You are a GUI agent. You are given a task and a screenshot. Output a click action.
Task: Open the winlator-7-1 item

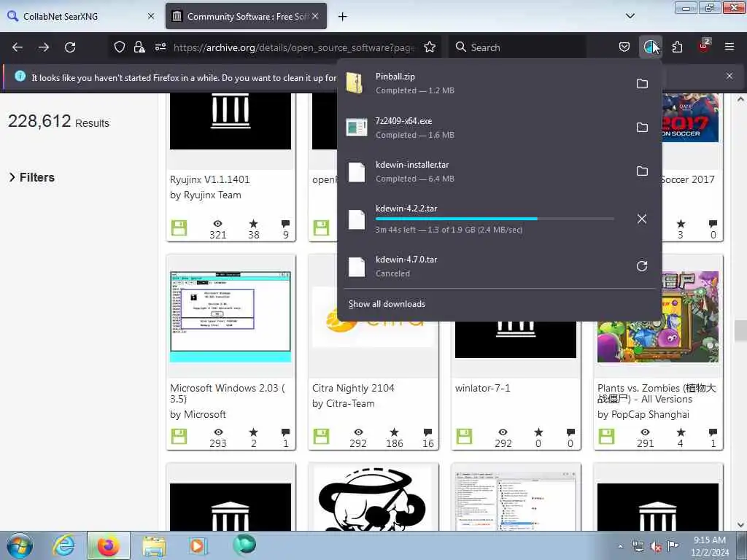tap(483, 388)
